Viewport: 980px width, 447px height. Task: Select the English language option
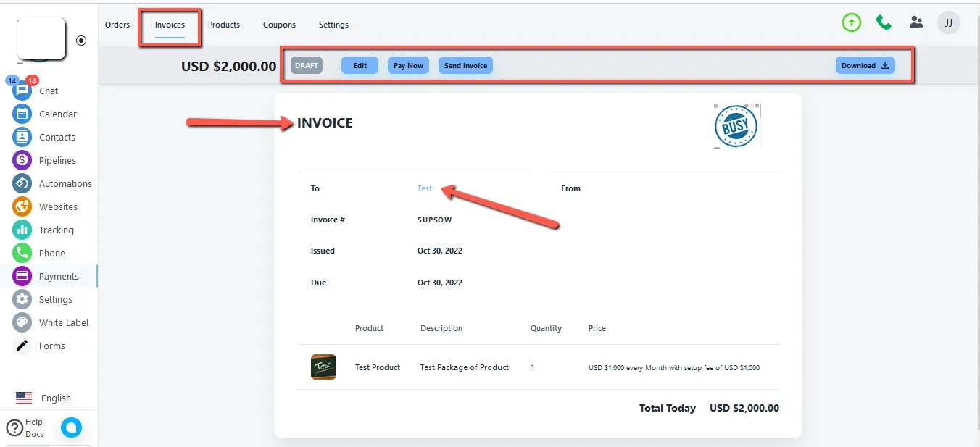click(x=56, y=398)
